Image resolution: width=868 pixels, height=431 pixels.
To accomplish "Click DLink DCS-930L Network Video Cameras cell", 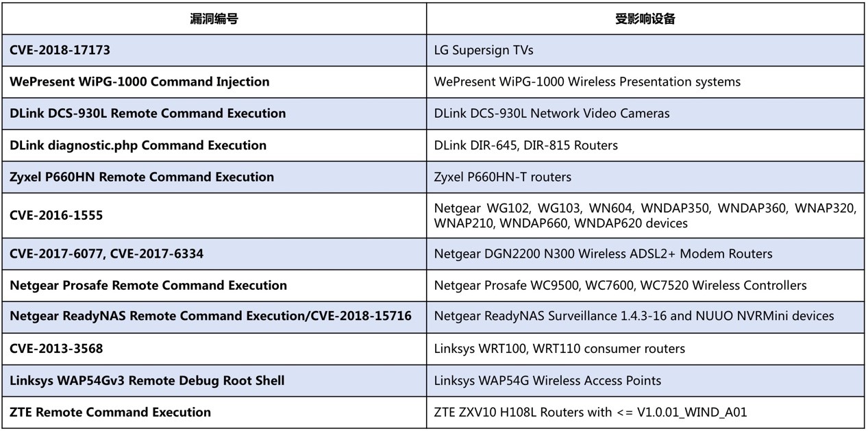I will click(645, 113).
